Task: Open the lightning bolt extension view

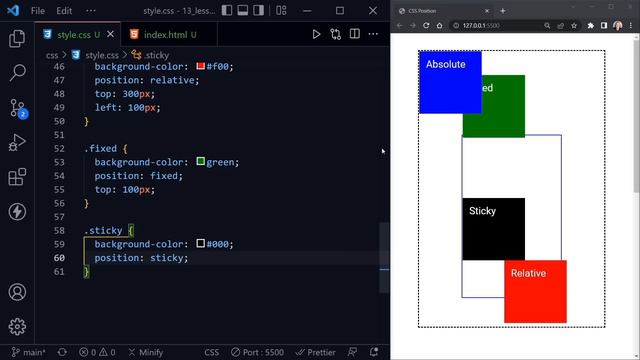Action: (17, 211)
